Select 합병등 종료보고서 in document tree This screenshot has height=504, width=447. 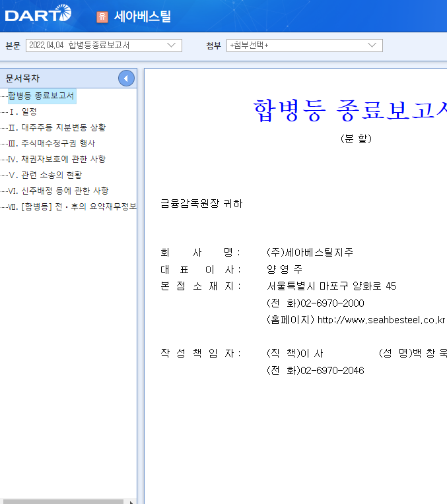pyautogui.click(x=41, y=96)
